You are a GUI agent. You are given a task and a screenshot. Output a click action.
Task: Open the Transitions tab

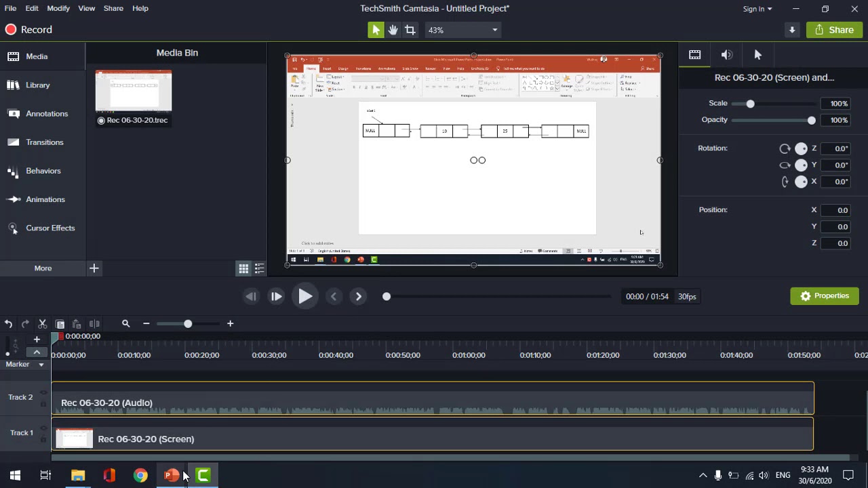coord(43,142)
